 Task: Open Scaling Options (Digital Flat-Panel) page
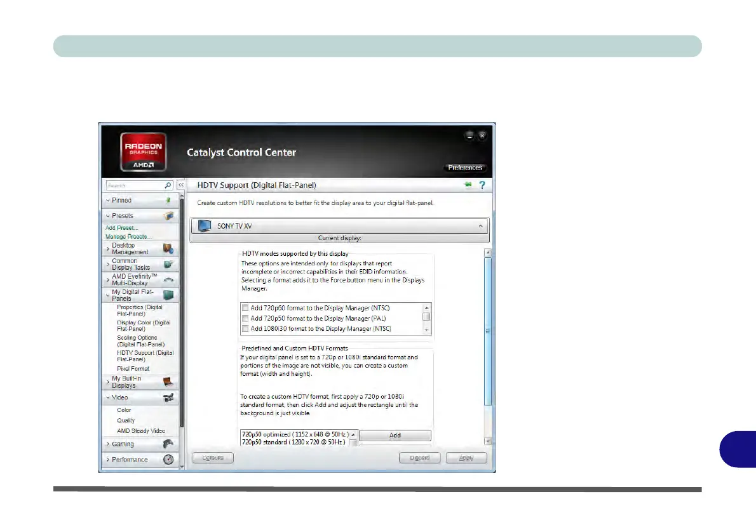(x=141, y=341)
